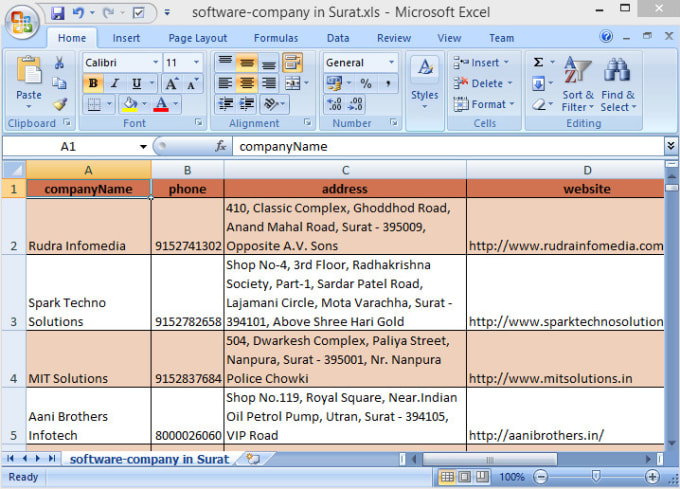Open the Formulas ribbon tab
The width and height of the screenshot is (680, 489).
point(276,38)
